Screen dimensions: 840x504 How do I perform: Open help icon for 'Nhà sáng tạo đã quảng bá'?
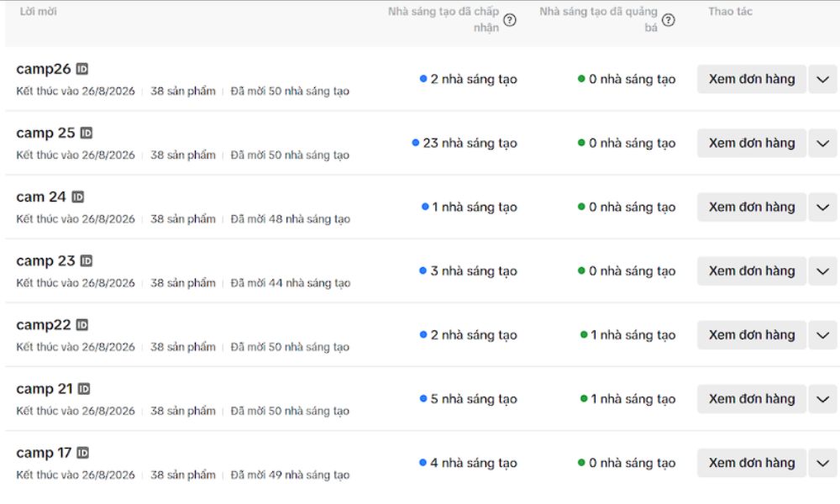668,20
